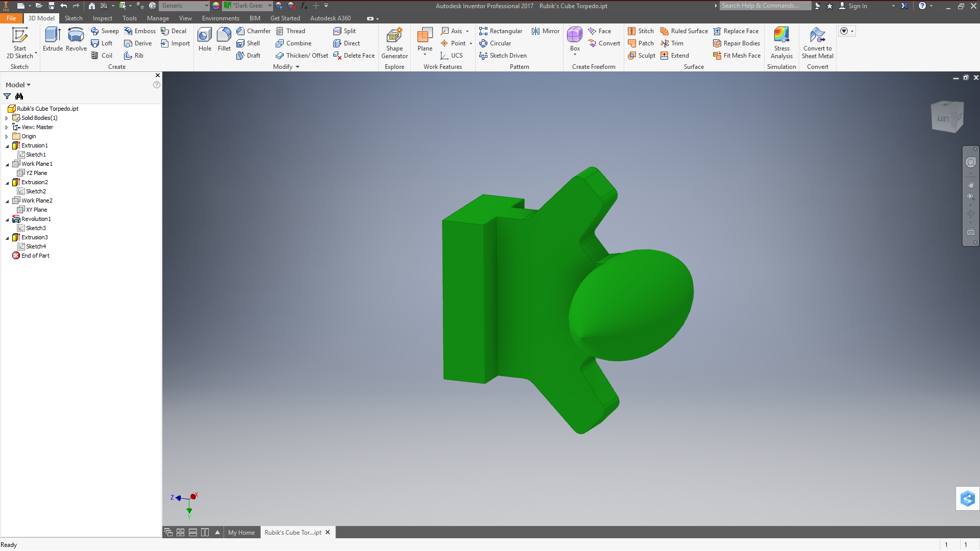Click the Mirror tool

546,31
